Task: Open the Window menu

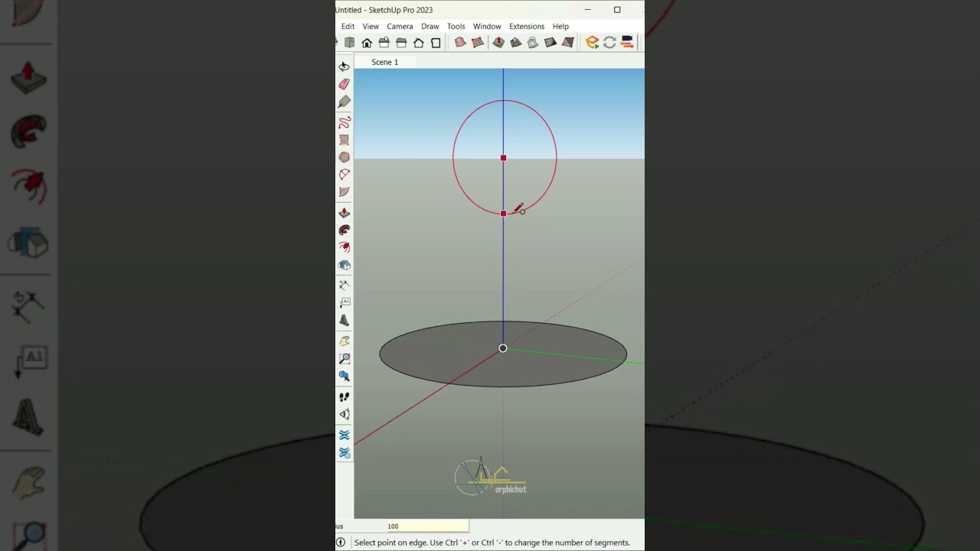Action: point(487,26)
